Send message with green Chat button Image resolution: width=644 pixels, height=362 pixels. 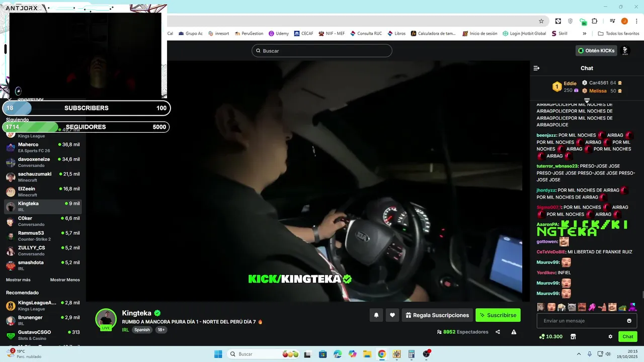628,336
